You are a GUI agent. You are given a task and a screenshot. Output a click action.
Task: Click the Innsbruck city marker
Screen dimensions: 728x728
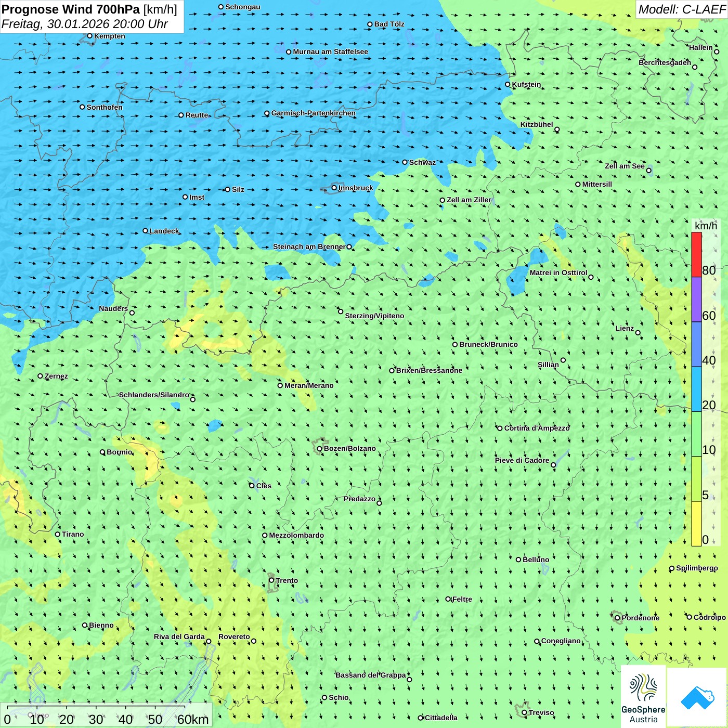pos(334,188)
